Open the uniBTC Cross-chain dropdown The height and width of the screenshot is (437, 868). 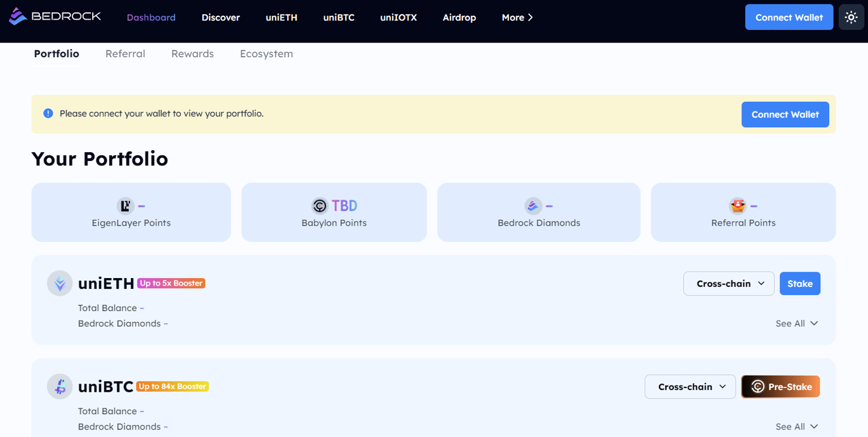(x=690, y=387)
